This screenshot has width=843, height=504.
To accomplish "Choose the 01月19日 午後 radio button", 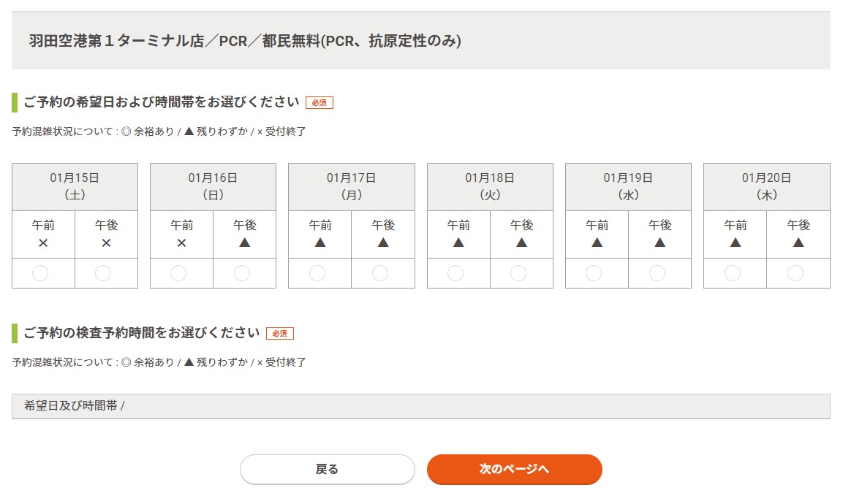I will point(657,273).
